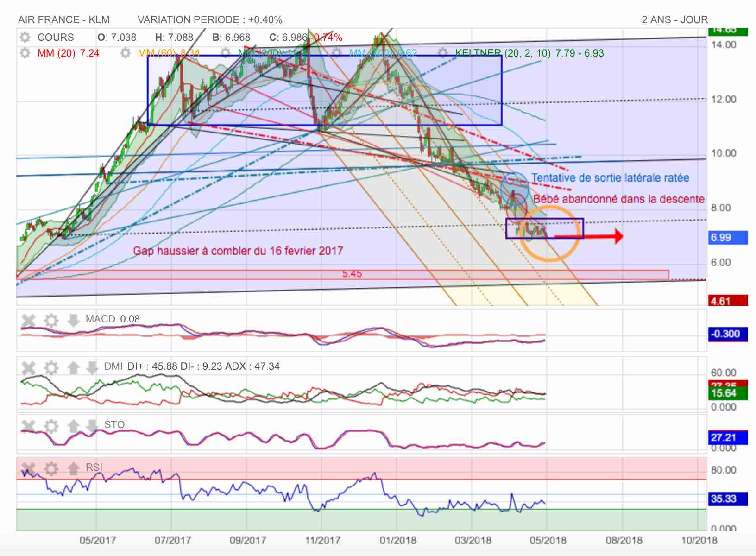Move the DMI panel down

click(x=92, y=367)
